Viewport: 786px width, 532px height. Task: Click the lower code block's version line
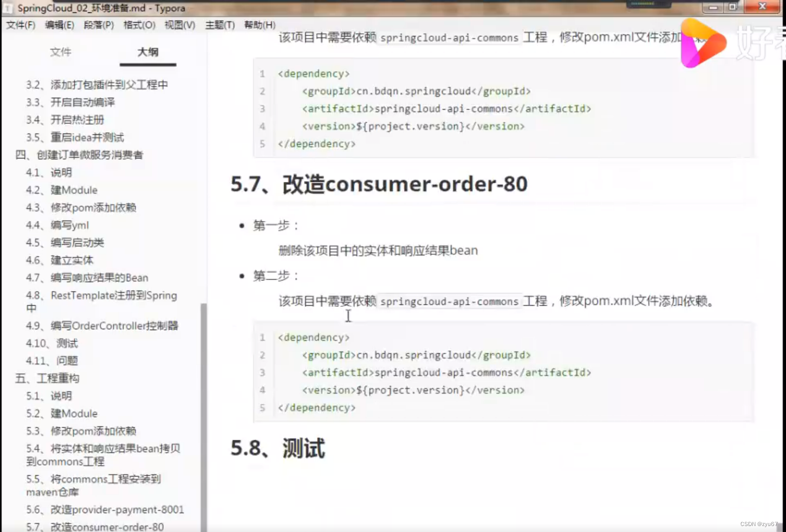[x=413, y=390]
